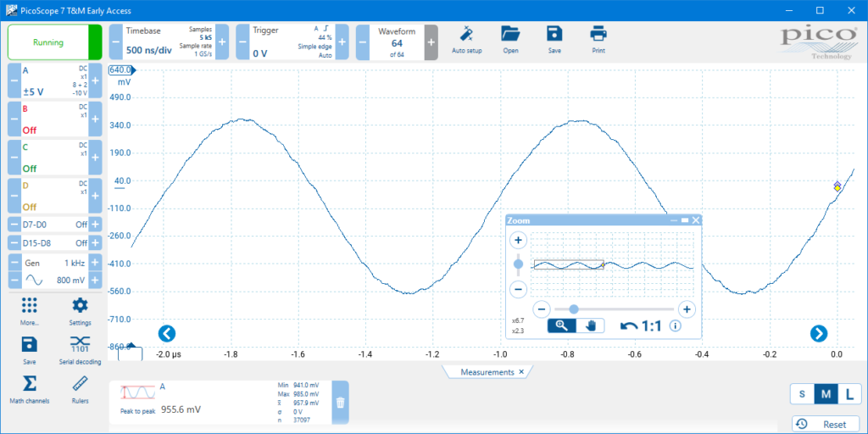Viewport: 868px width, 434px height.
Task: Open Waveform 64 of 64 navigator
Action: pyautogui.click(x=397, y=42)
